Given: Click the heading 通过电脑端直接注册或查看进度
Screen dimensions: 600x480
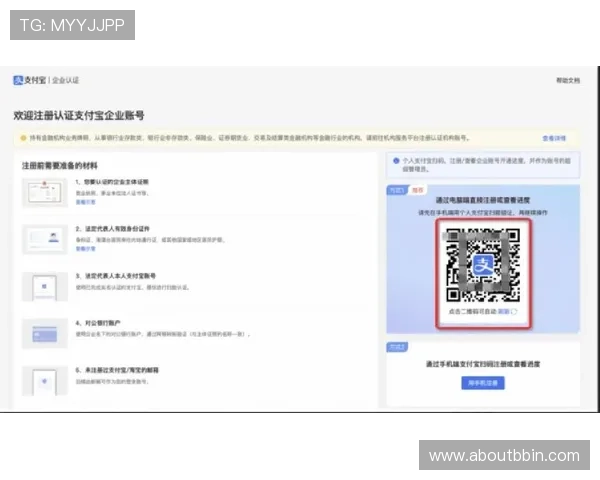Looking at the screenshot, I should [x=483, y=200].
